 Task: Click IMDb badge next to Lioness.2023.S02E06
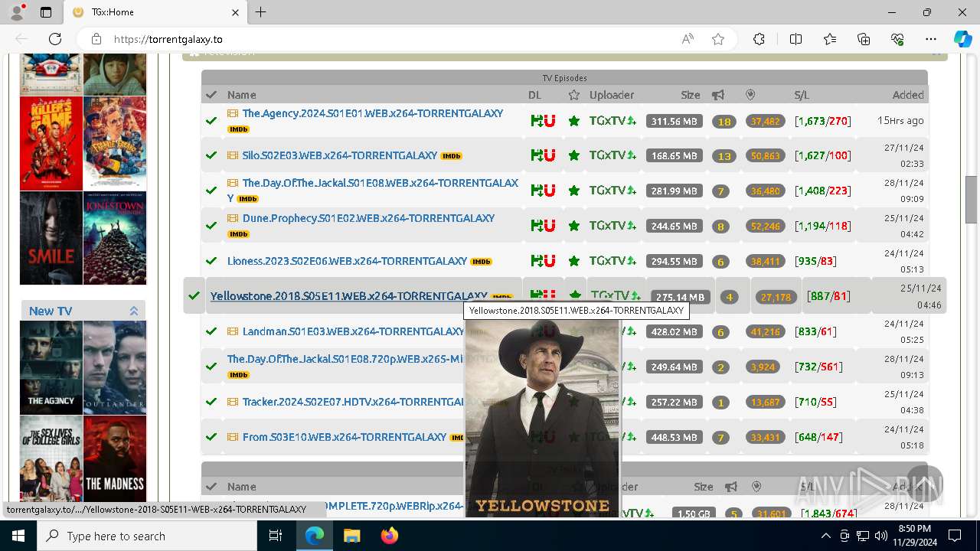(481, 262)
